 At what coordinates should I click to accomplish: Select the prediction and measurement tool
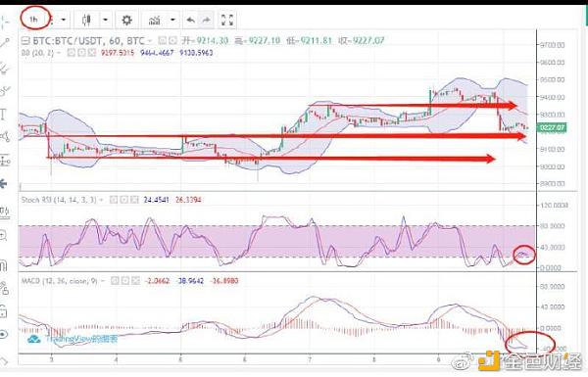[5, 161]
